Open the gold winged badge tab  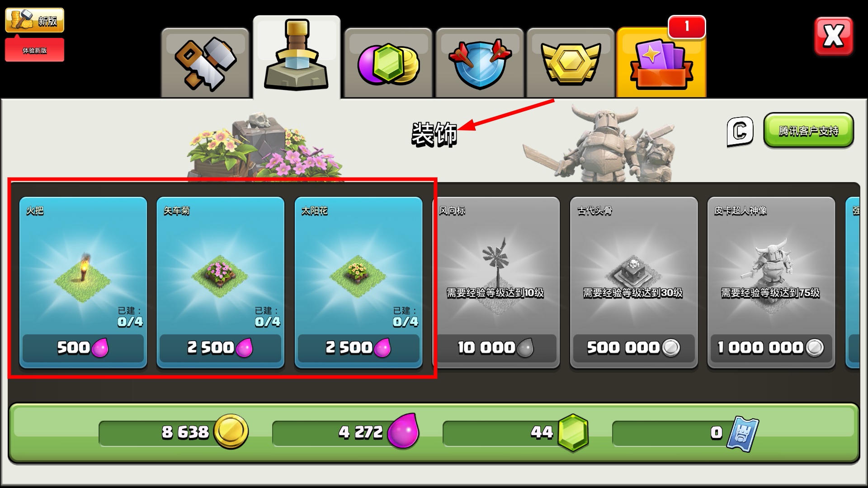[x=571, y=63]
